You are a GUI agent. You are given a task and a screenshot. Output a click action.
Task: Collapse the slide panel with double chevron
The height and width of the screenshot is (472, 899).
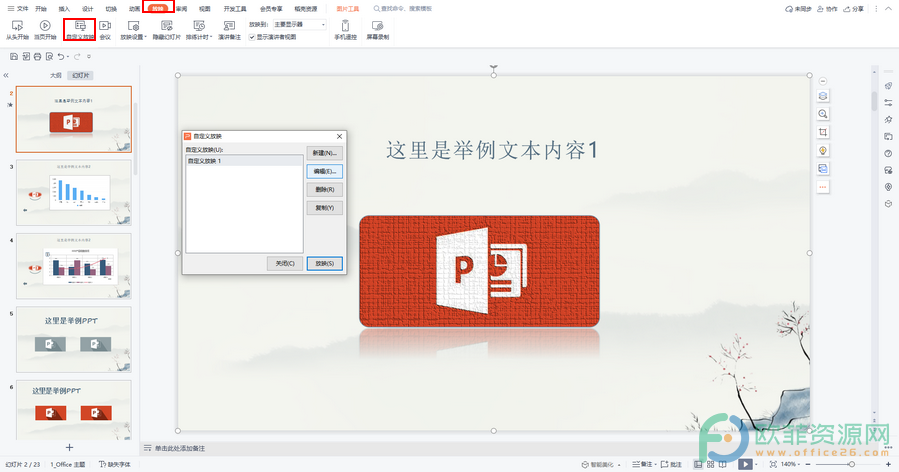[6, 75]
